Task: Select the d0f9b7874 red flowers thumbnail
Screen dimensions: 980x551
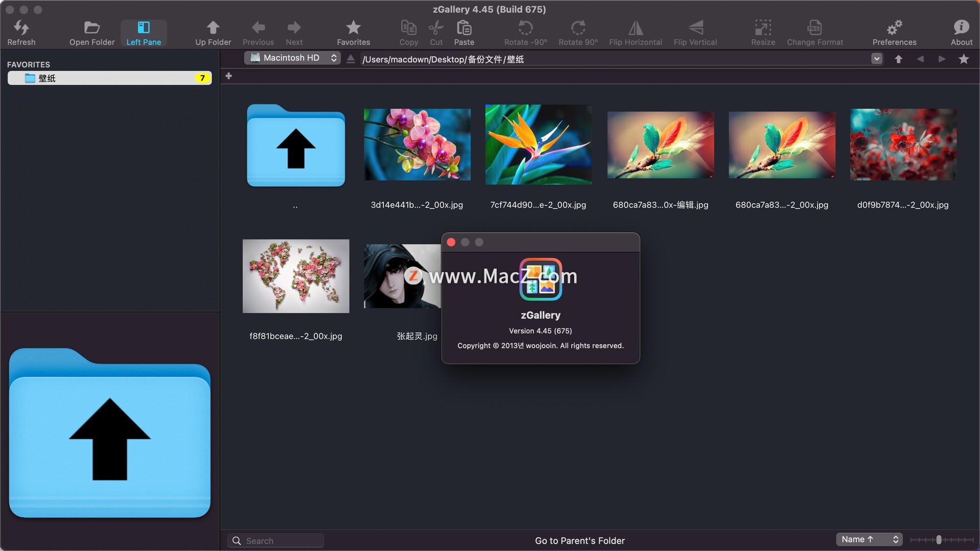Action: (903, 145)
